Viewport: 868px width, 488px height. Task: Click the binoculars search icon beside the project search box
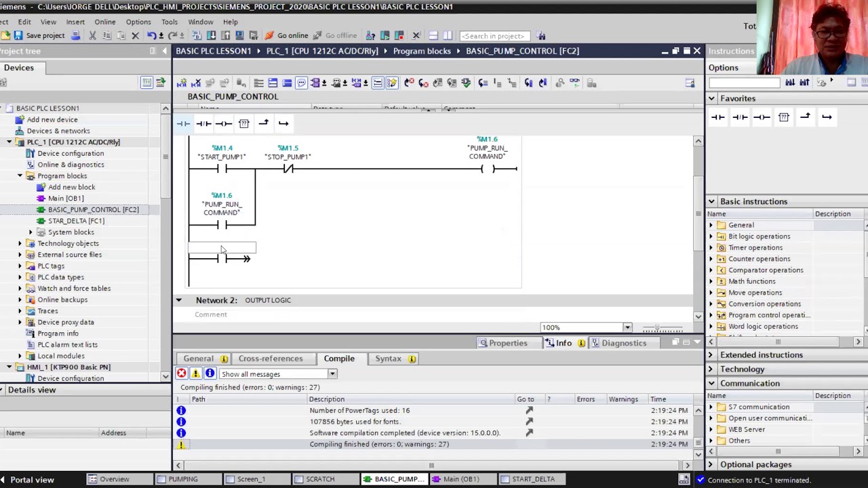pos(541,36)
